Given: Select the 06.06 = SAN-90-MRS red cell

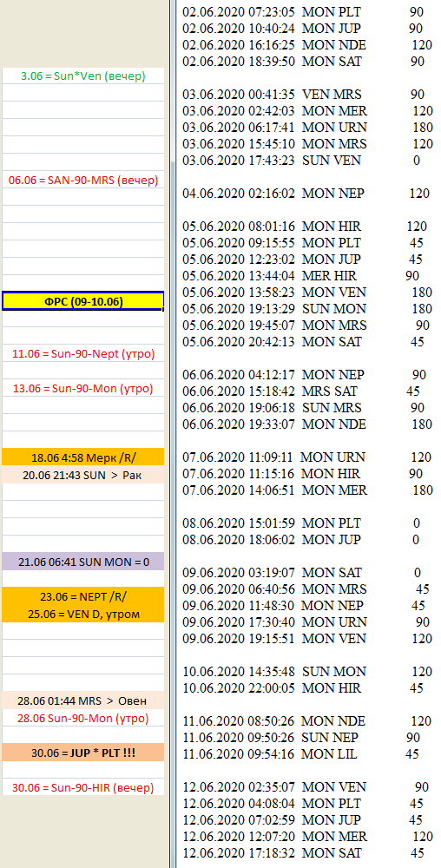Looking at the screenshot, I should [83, 180].
